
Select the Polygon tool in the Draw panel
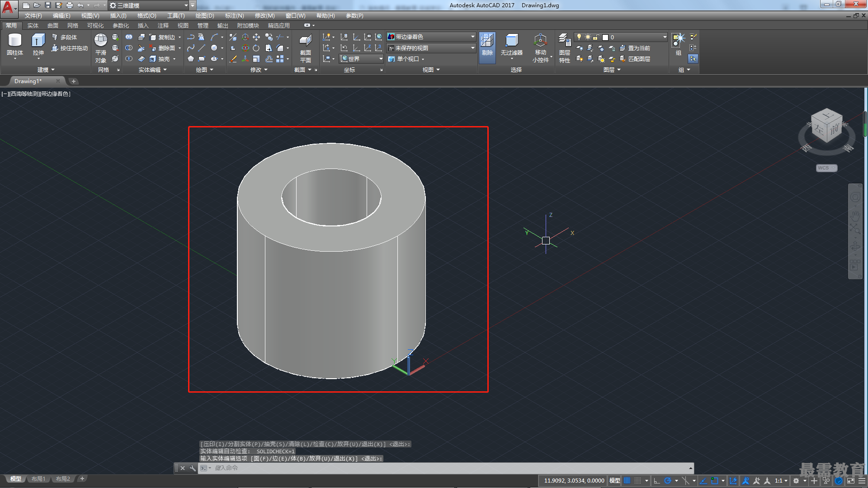click(191, 59)
